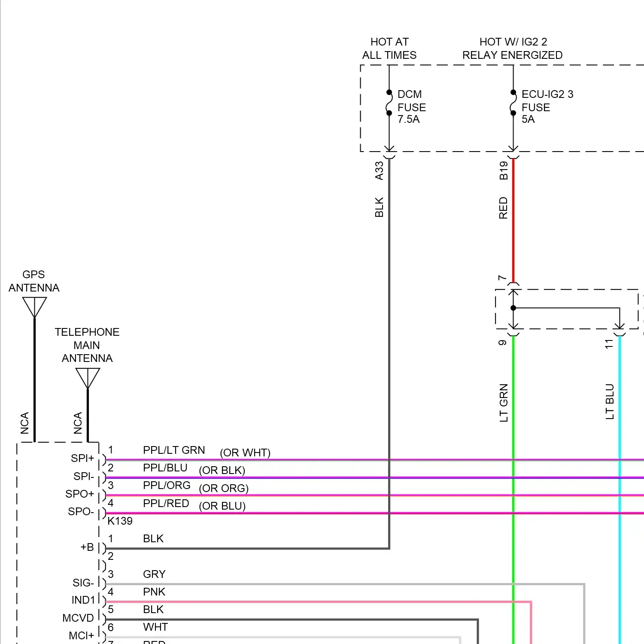
Task: Click the (OR BLU) alternate color note
Action: pos(222,506)
